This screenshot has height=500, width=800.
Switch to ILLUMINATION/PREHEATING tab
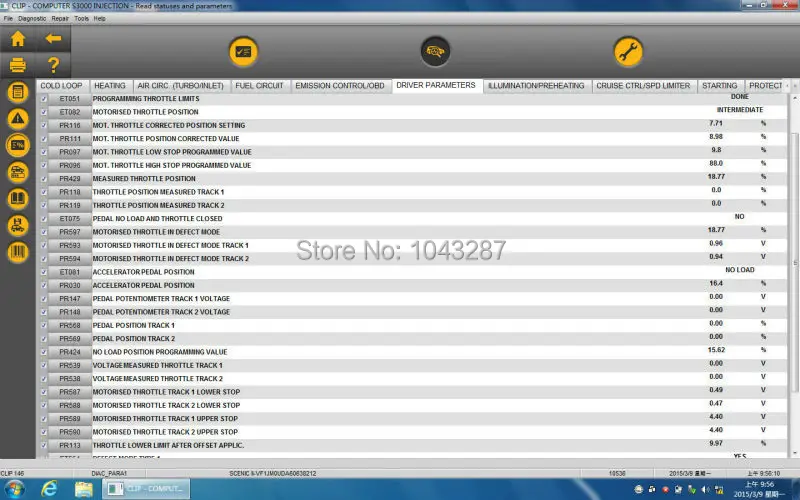point(536,86)
